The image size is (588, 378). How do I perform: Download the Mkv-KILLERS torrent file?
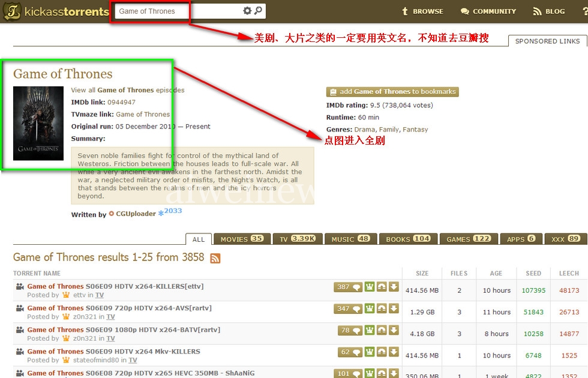point(394,352)
